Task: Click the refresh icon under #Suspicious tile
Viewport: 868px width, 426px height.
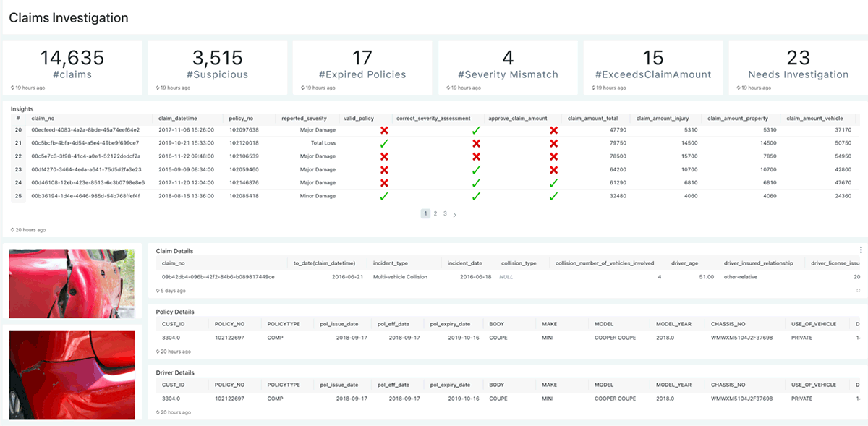Action: point(158,88)
